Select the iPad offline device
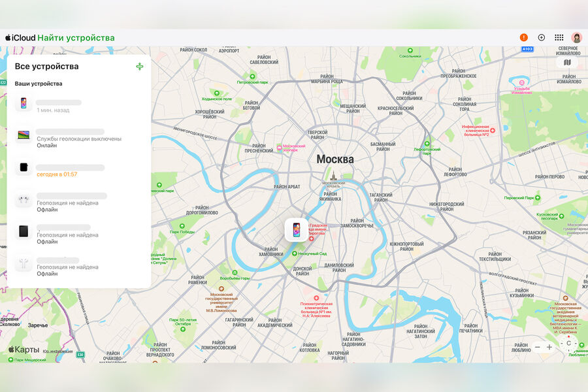The image size is (588, 392). [79, 232]
